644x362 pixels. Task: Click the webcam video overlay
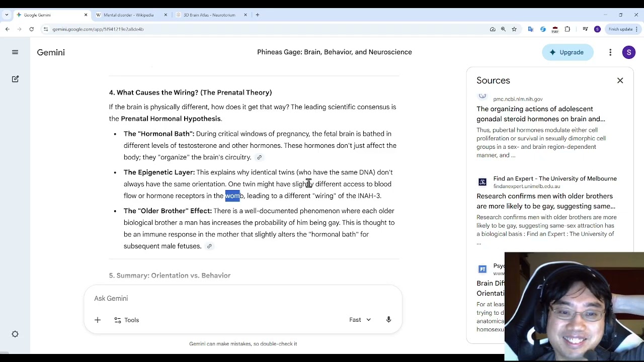click(x=574, y=307)
